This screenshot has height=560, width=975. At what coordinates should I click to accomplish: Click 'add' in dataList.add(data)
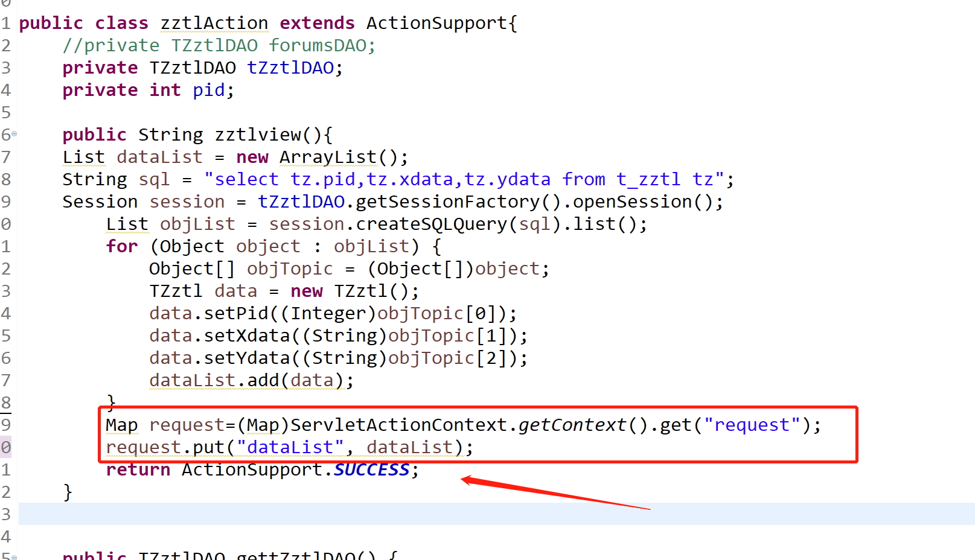(x=263, y=380)
